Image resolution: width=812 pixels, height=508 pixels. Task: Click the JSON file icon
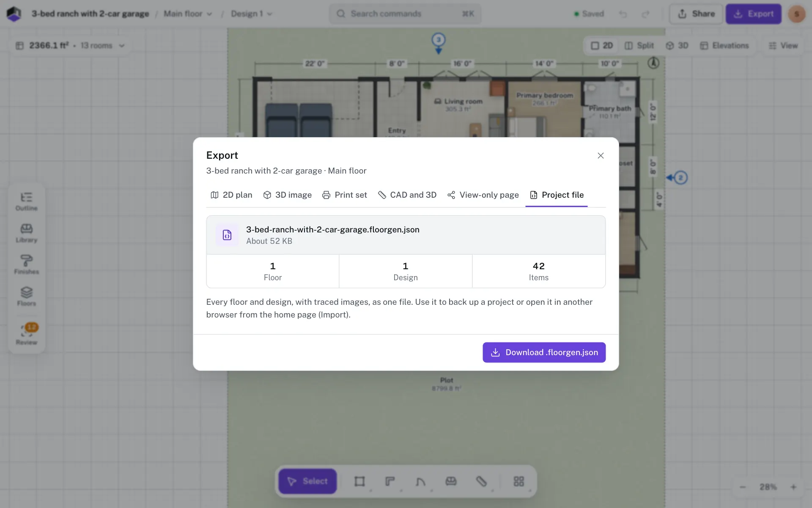[x=227, y=235]
